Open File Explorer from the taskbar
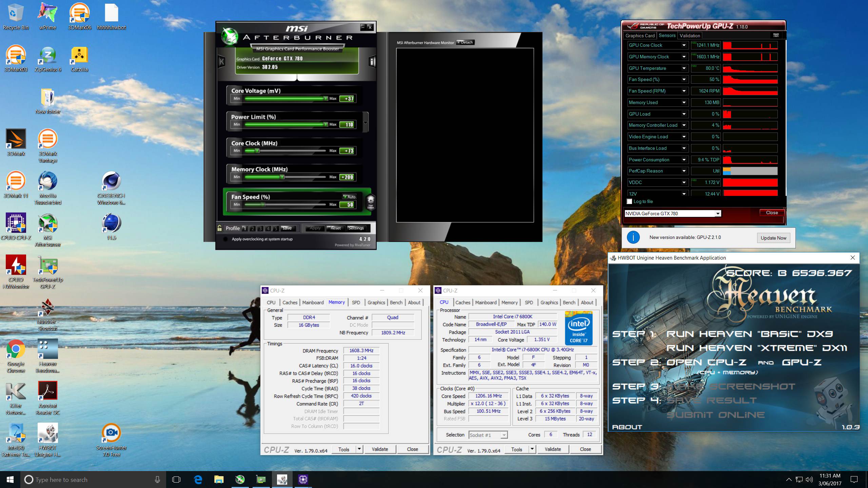 tap(219, 480)
